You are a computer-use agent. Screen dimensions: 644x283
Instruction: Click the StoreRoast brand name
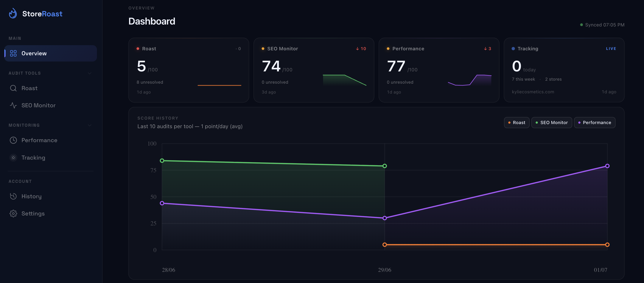42,14
